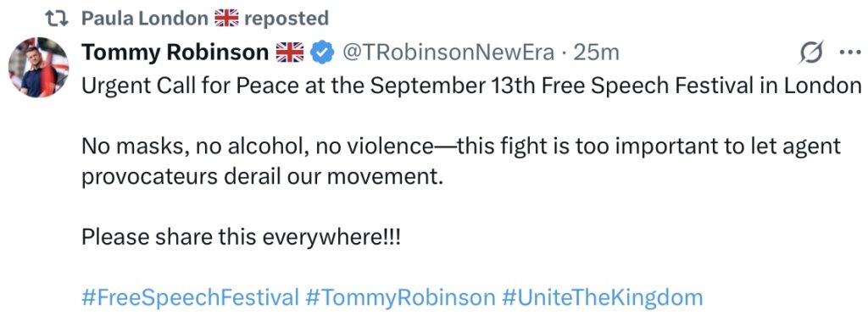
Task: Click the UK flag beside Paula London
Action: pos(226,19)
